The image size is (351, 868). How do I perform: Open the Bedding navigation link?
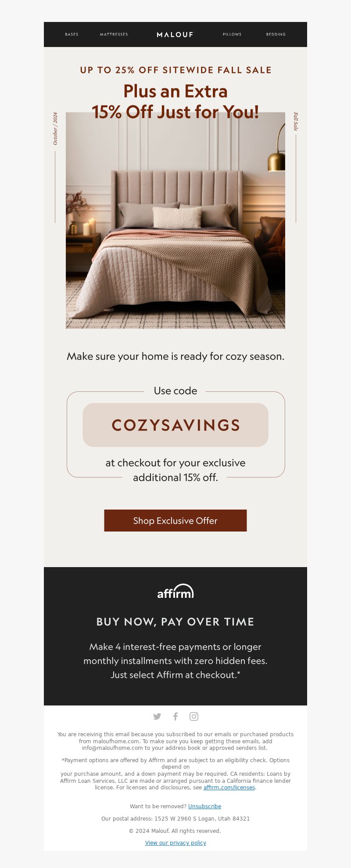(276, 34)
